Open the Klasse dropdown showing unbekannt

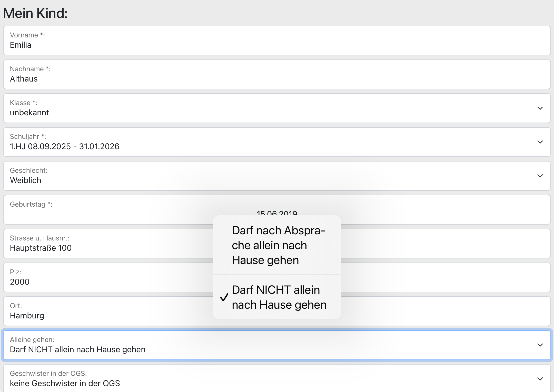256,108
